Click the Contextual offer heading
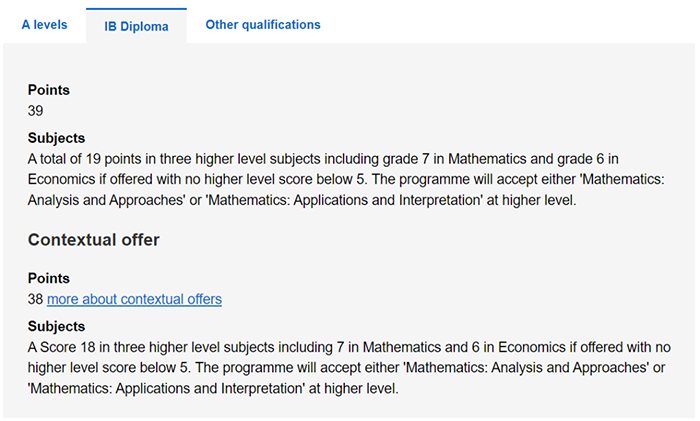This screenshot has width=700, height=421. [x=94, y=240]
